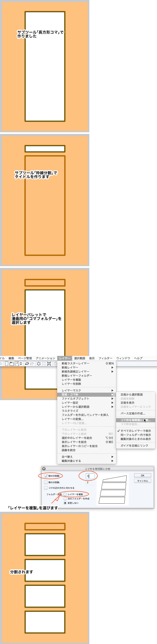Open the ヘルプ menu
Screen dimensions: 157x644
(138, 358)
